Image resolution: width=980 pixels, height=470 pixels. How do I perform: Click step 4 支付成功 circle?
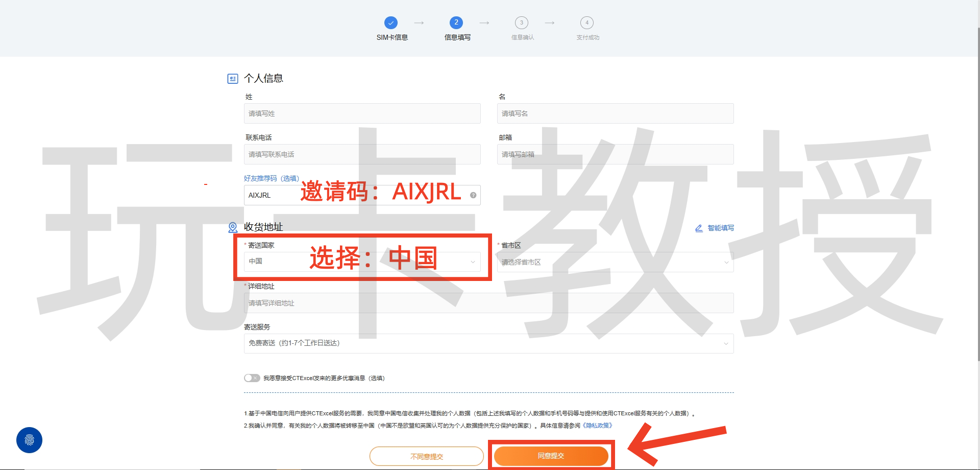[587, 22]
